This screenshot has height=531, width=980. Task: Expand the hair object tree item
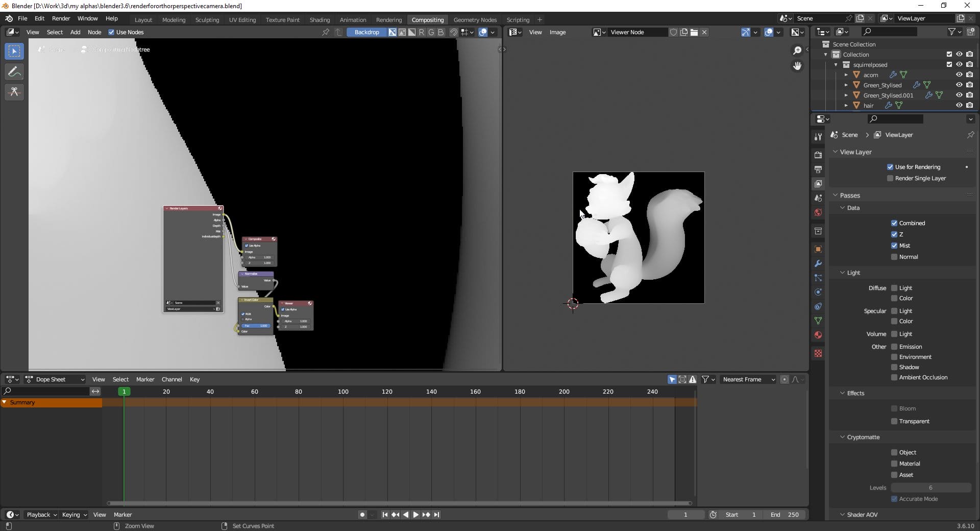click(846, 106)
